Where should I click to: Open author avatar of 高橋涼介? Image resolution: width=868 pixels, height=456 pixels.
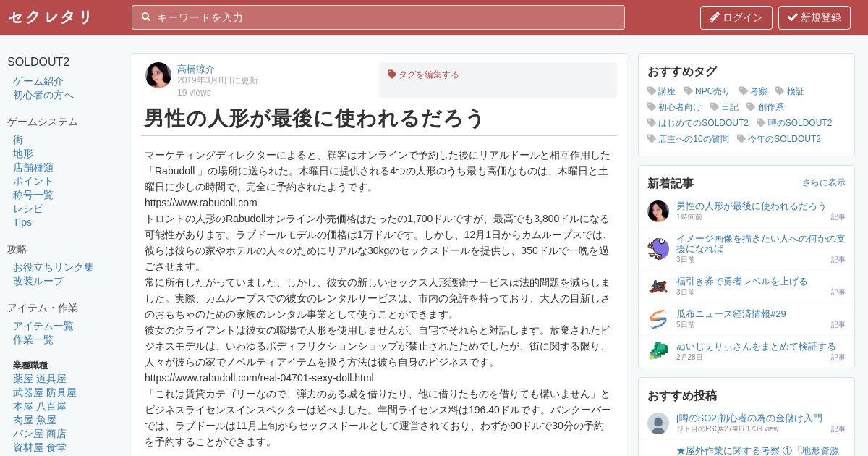click(158, 75)
